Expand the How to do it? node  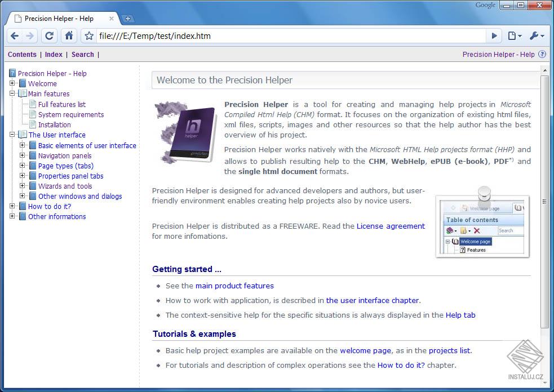coord(12,206)
